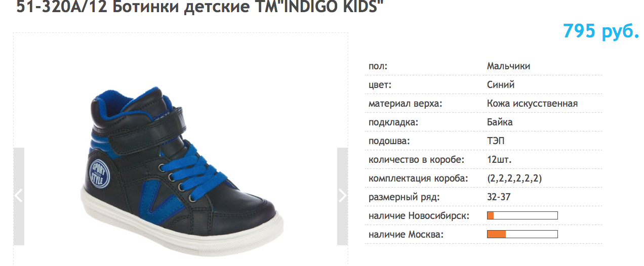644x266 pixels.
Task: Select the quantity per box 12шт.
Action: point(499,160)
